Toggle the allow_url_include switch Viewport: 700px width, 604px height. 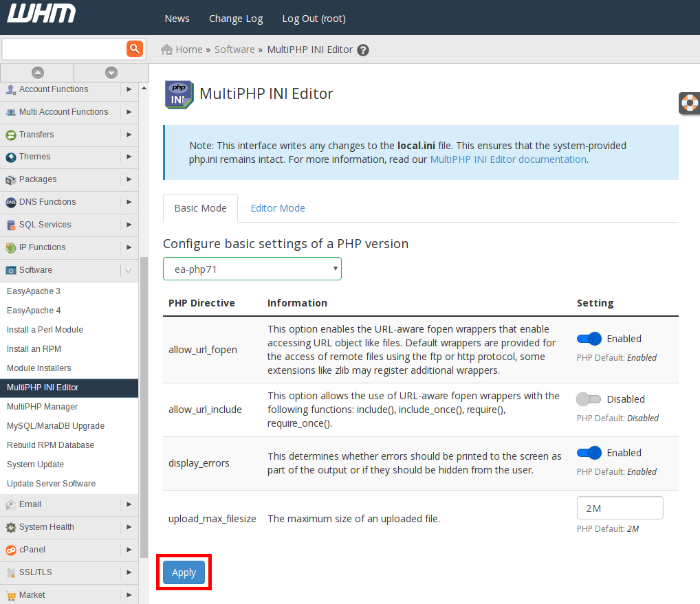(x=589, y=399)
